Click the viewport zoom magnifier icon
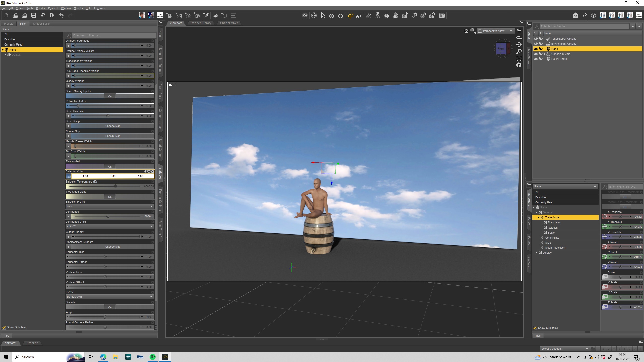Viewport: 644px width, 362px height. pos(519,51)
